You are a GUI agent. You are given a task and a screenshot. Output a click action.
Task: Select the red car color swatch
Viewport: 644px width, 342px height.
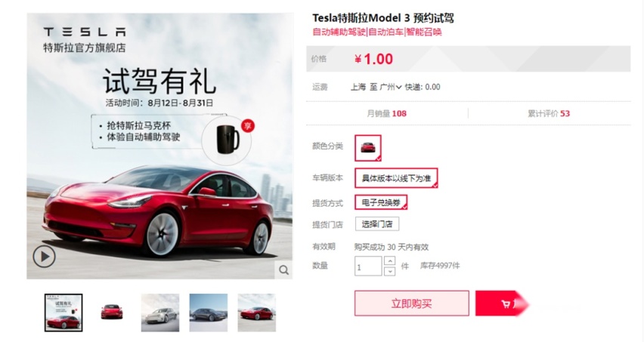pyautogui.click(x=368, y=148)
